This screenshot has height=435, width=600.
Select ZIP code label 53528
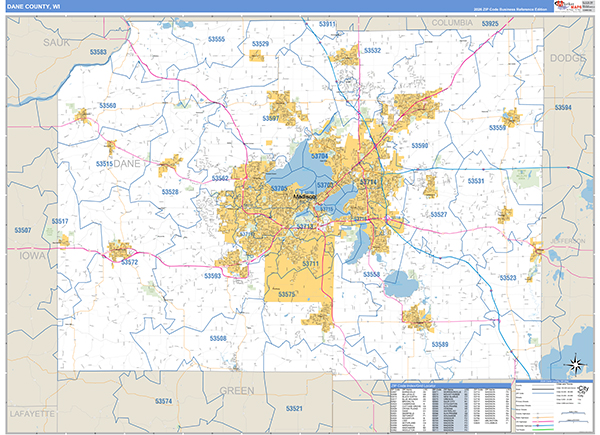(x=170, y=192)
